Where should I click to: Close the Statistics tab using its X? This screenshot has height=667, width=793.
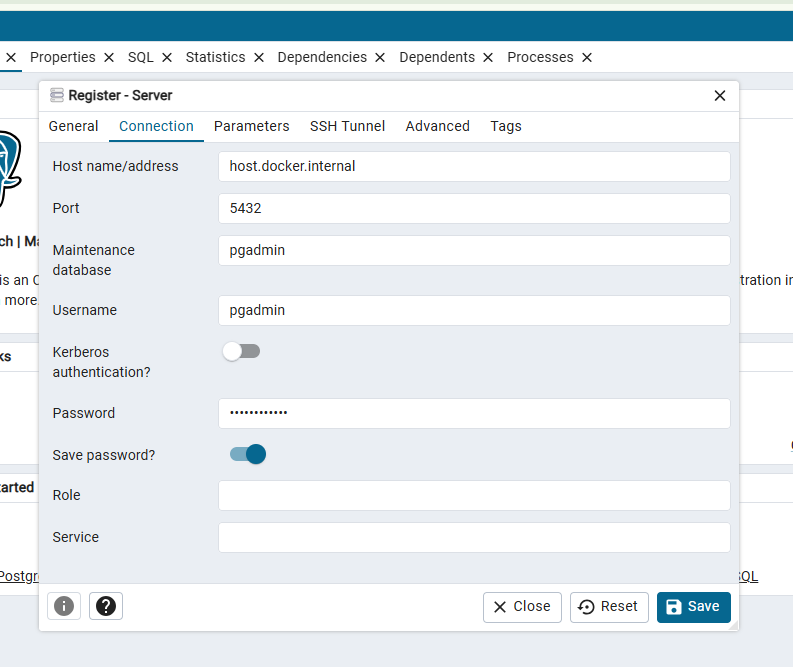coord(259,58)
